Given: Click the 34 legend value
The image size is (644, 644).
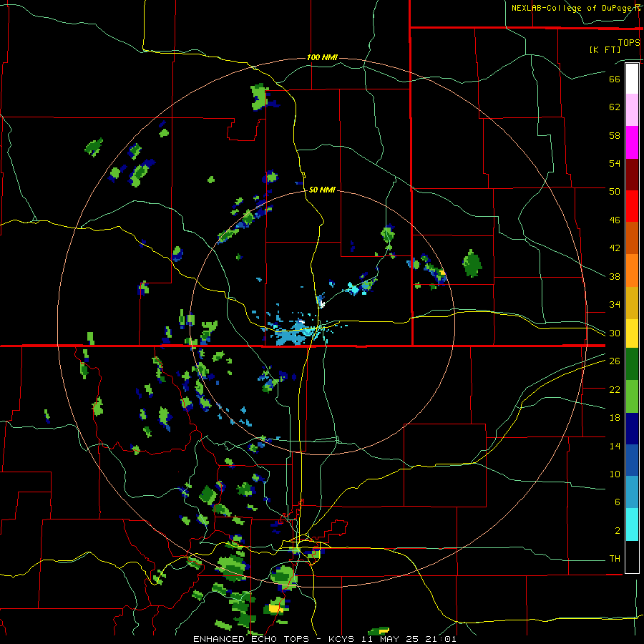Looking at the screenshot, I should point(615,305).
